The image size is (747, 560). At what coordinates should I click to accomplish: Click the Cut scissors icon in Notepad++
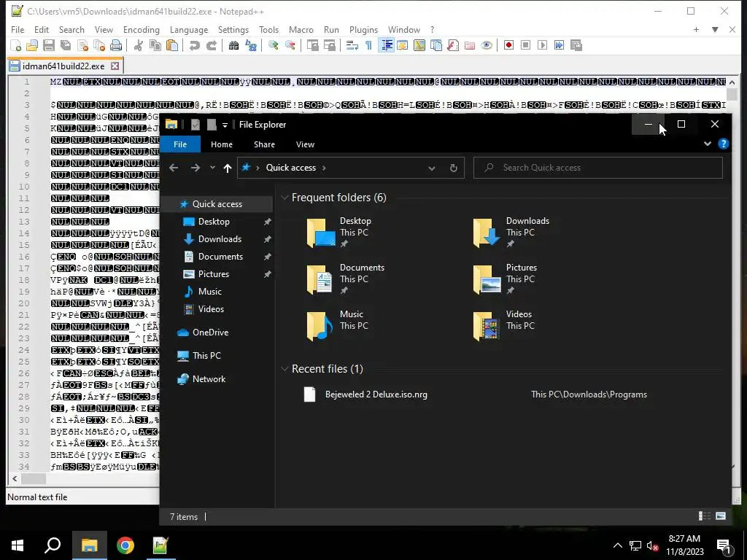pyautogui.click(x=139, y=45)
